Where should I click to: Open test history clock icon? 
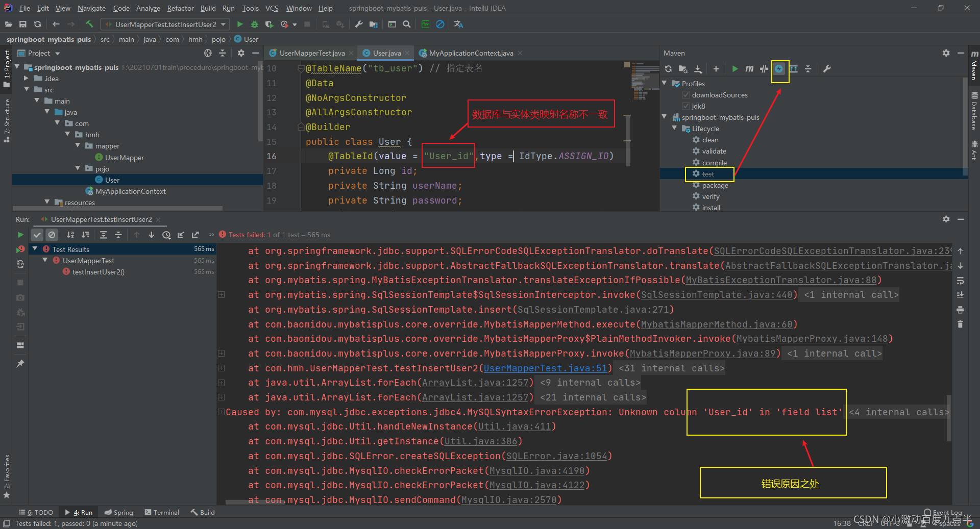(166, 235)
